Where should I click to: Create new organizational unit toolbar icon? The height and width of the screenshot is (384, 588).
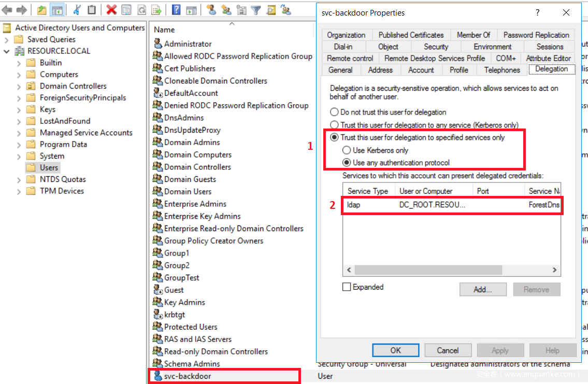[241, 10]
